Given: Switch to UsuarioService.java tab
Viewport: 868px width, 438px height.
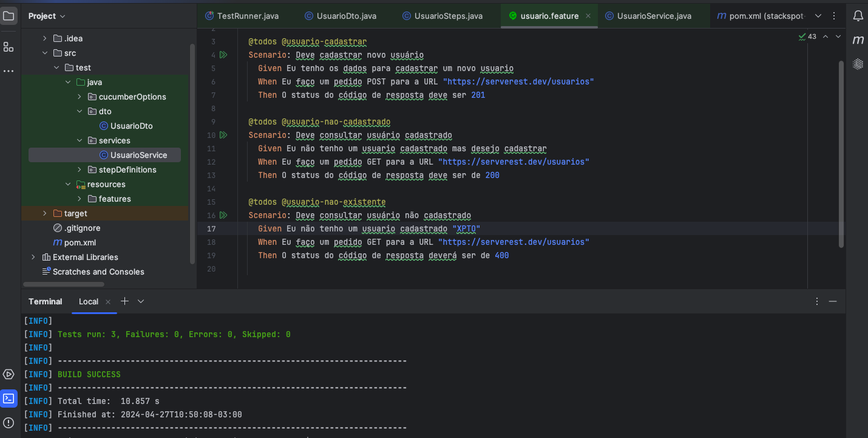Looking at the screenshot, I should [648, 16].
